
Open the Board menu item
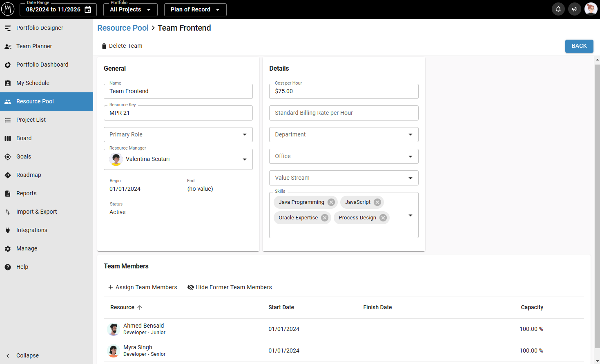[47, 138]
